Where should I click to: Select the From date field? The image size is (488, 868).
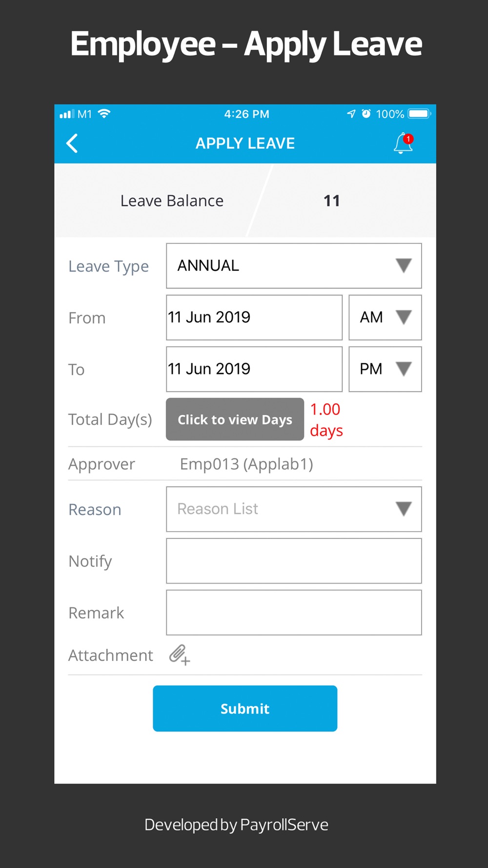tap(254, 317)
